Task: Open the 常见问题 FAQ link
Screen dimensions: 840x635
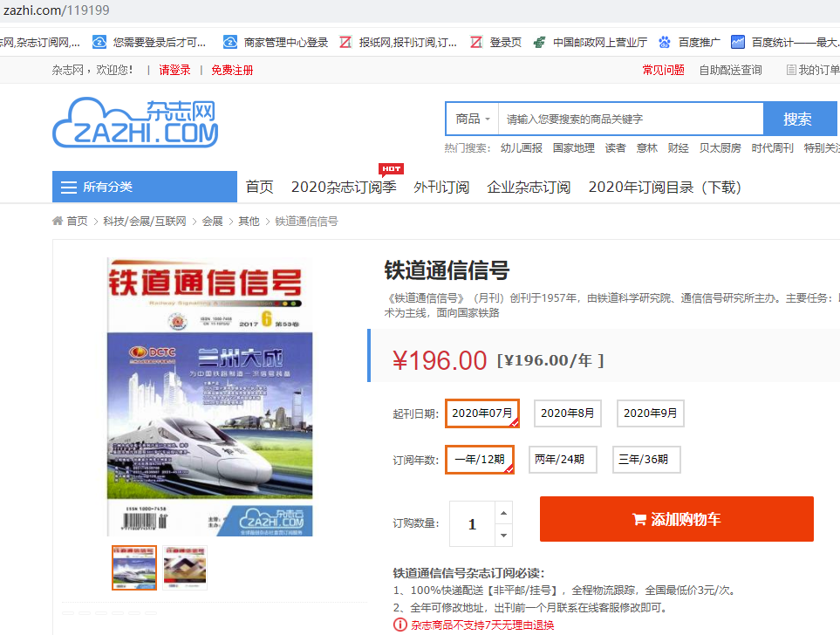Action: (x=663, y=70)
